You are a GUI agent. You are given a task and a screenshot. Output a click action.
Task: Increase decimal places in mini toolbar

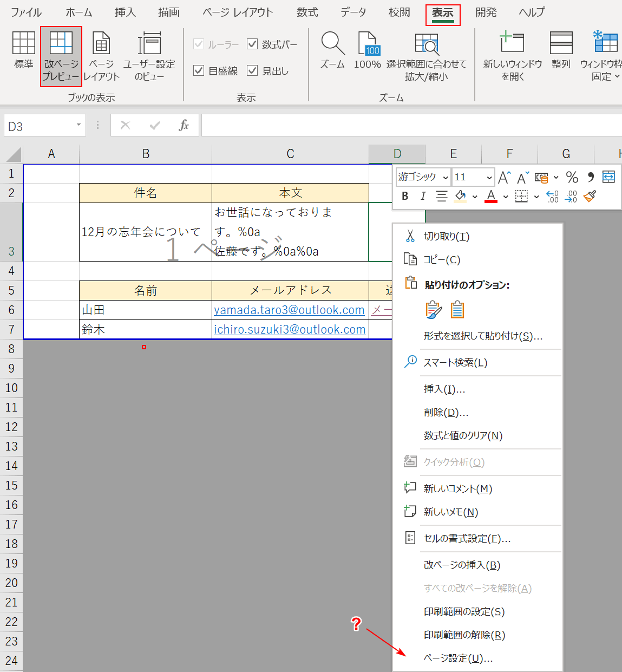click(553, 196)
